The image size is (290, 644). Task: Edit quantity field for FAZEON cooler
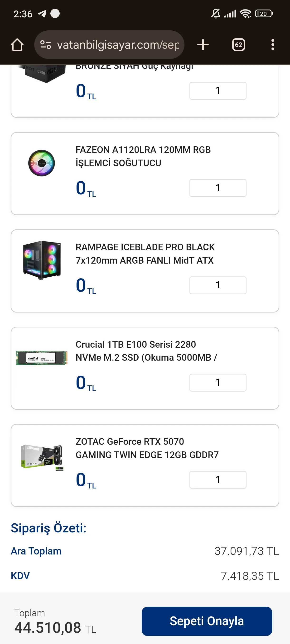point(218,188)
